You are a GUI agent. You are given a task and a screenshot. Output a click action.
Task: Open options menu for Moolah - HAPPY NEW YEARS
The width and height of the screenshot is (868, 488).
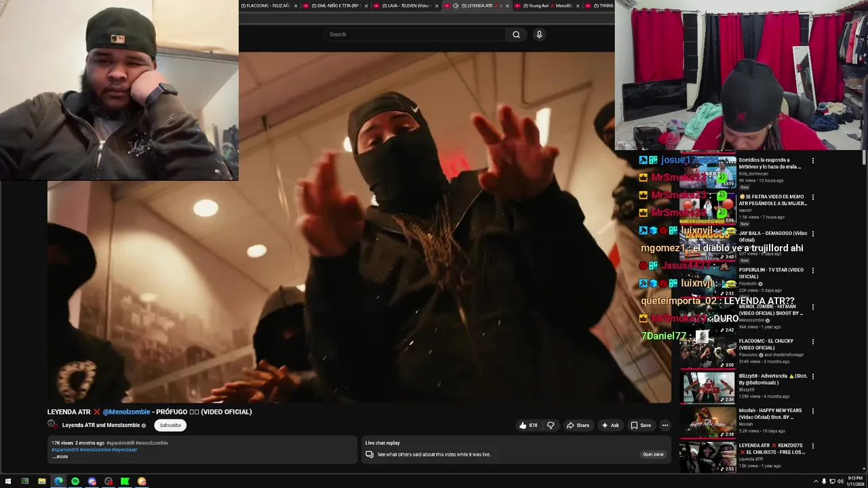[x=813, y=411]
